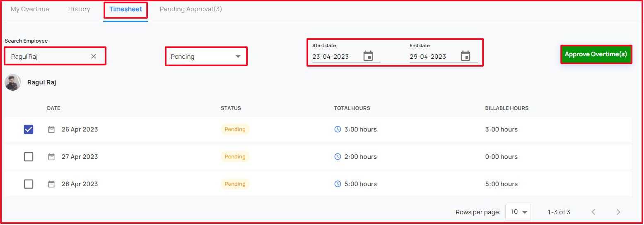Click the Pending badge for 26 Apr 2023
Screen dimensions: 644x225
(x=235, y=129)
